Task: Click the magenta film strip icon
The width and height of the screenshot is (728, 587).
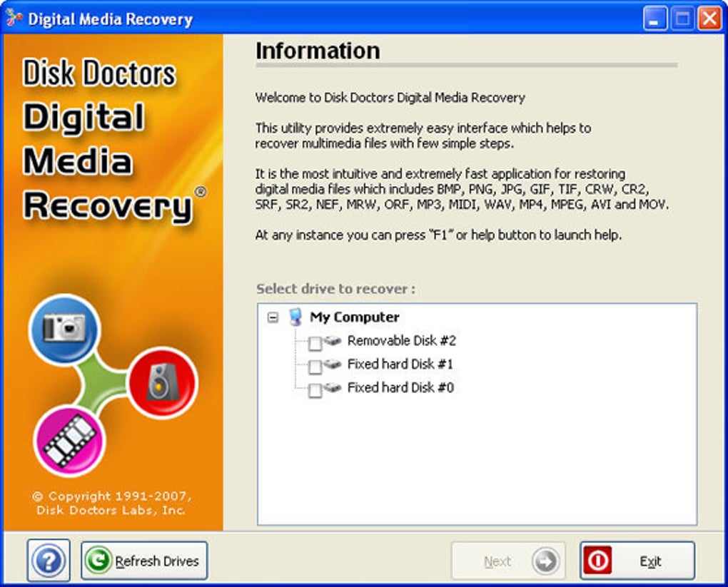Action: pos(70,441)
